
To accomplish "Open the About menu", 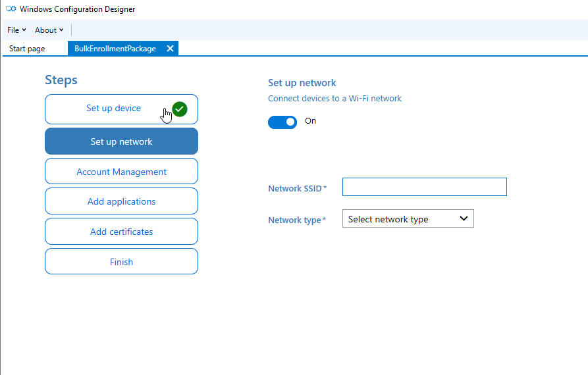I will (49, 30).
